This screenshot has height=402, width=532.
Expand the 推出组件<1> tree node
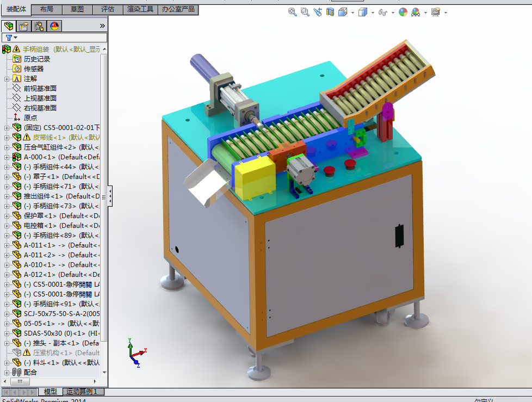coord(7,196)
